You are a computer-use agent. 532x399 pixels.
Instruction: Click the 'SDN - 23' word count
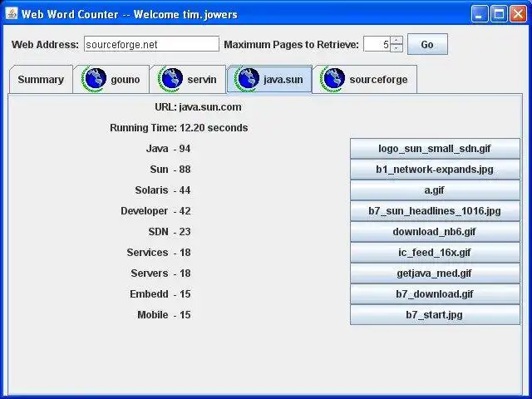pos(170,232)
